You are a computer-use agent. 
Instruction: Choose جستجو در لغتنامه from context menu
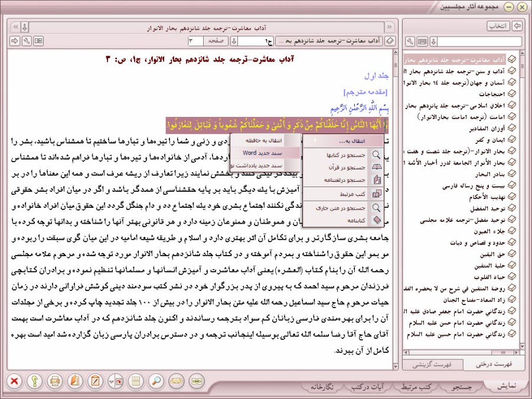pos(344,180)
